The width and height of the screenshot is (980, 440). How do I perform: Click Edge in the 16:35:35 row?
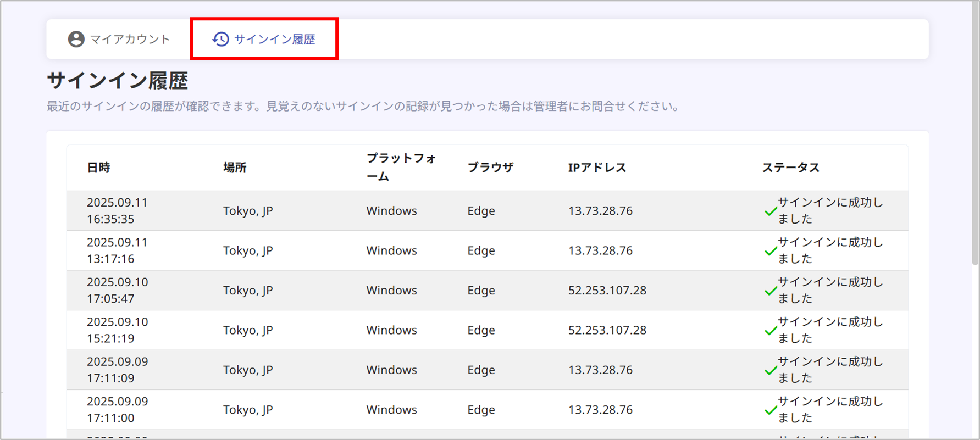click(x=481, y=211)
